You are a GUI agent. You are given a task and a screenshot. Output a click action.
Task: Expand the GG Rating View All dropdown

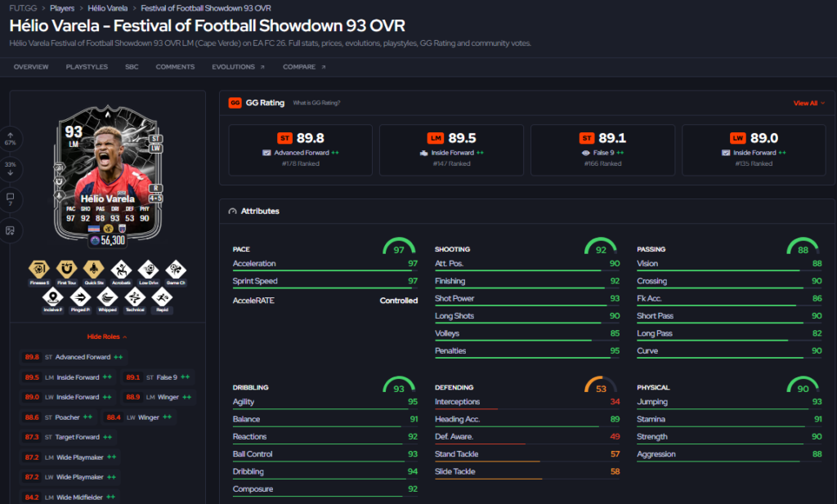coord(808,103)
